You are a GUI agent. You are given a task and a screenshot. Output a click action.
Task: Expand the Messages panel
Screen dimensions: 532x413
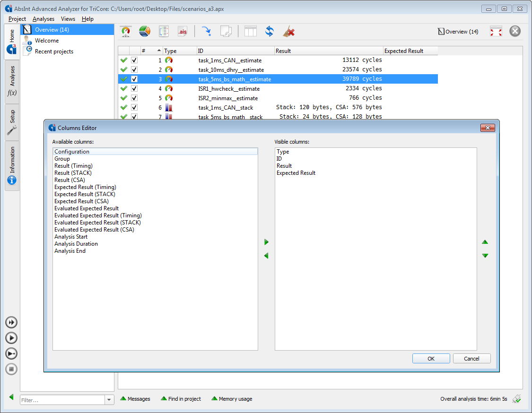click(x=135, y=399)
